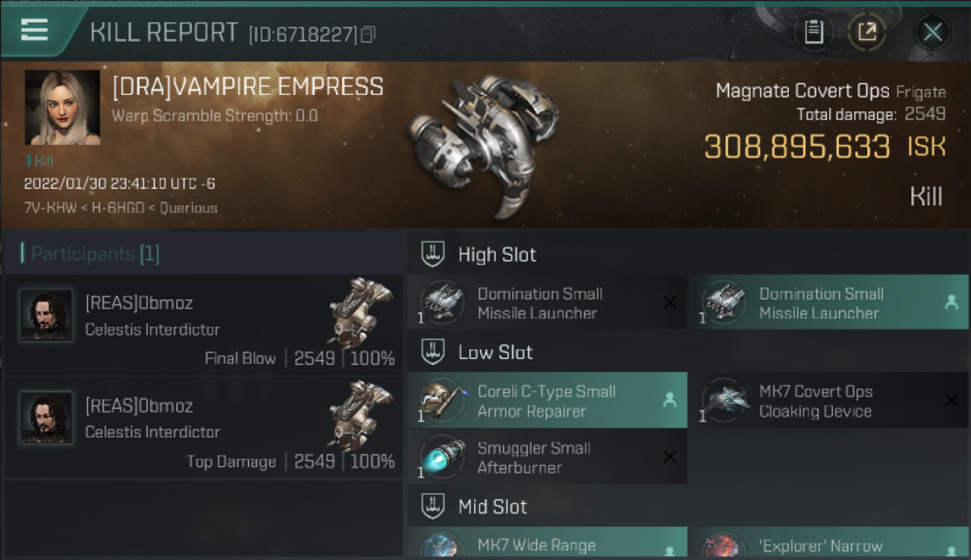This screenshot has height=560, width=971.
Task: Click the Vampire Empress portrait
Action: tap(62, 107)
